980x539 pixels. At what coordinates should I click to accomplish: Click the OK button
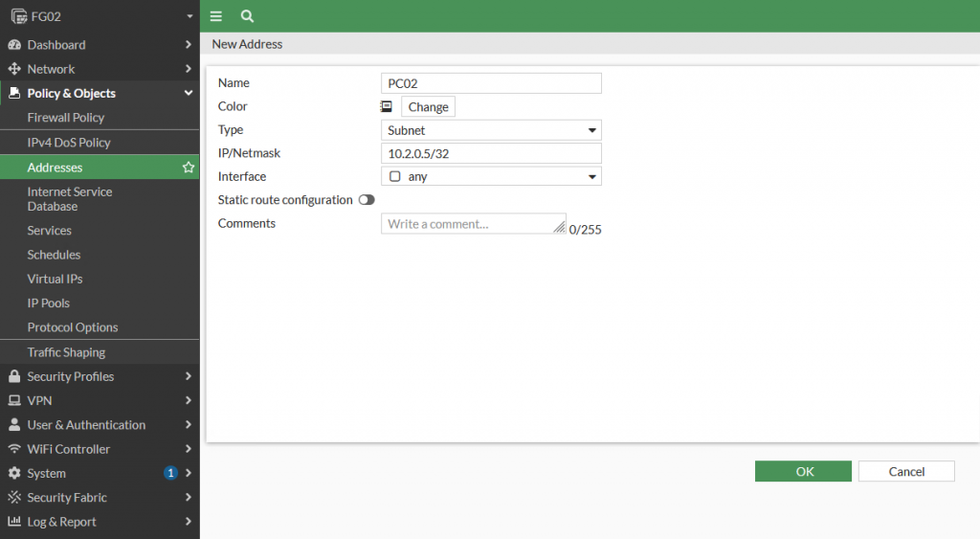coord(803,471)
